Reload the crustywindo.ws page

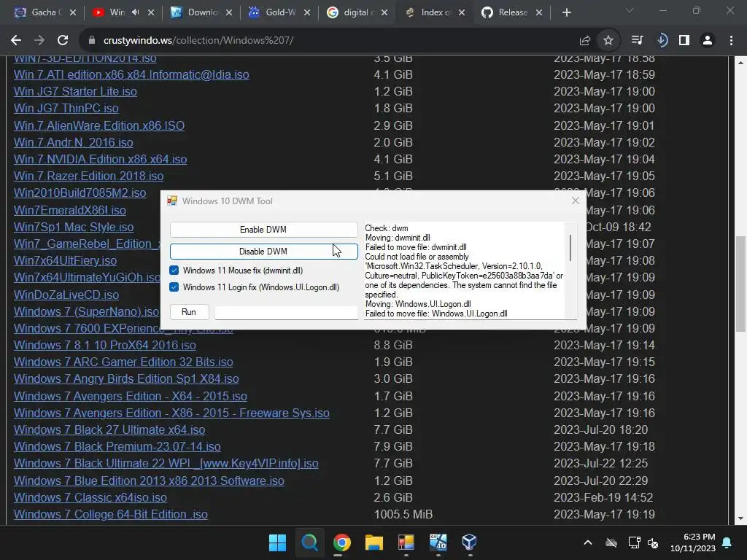63,41
